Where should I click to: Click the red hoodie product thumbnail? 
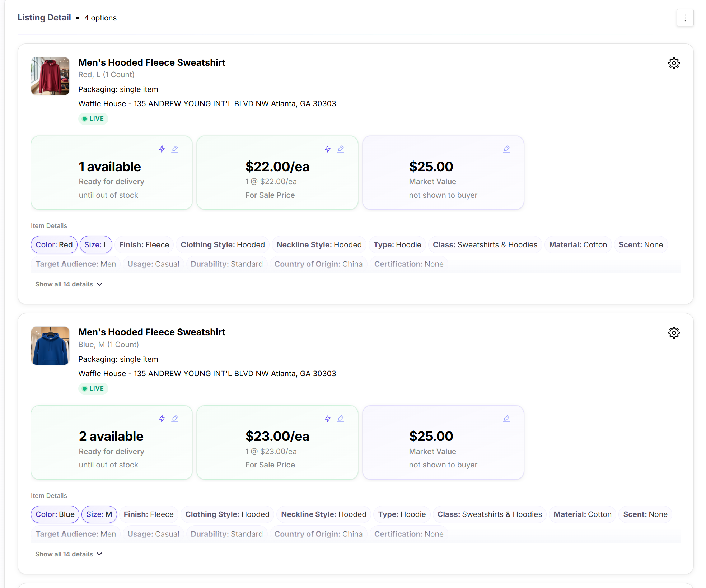[50, 76]
